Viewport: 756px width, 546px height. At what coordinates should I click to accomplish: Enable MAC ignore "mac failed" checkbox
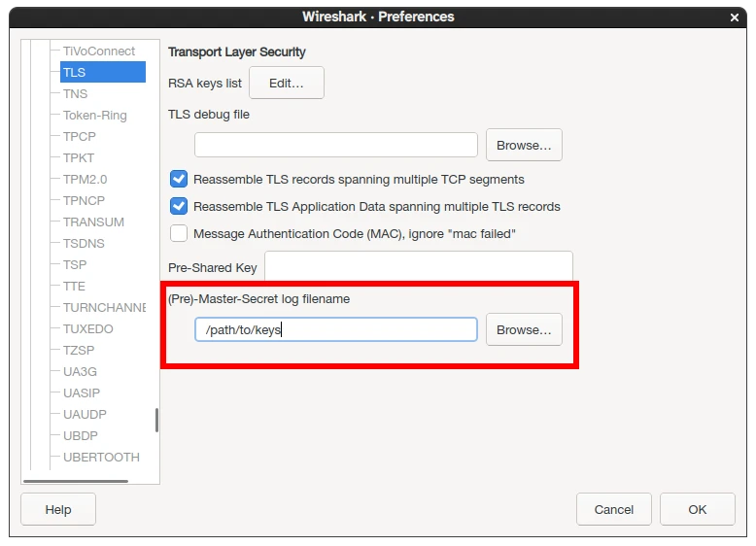coord(179,233)
